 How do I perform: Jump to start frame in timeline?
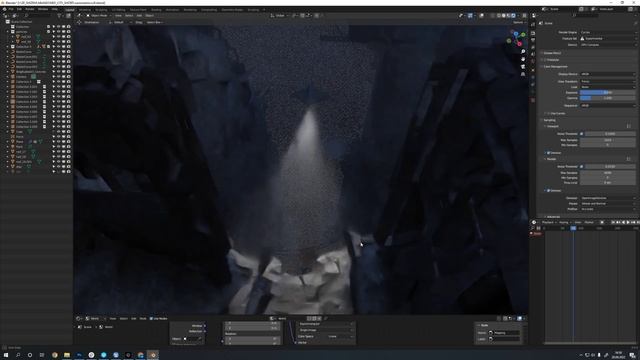613,222
